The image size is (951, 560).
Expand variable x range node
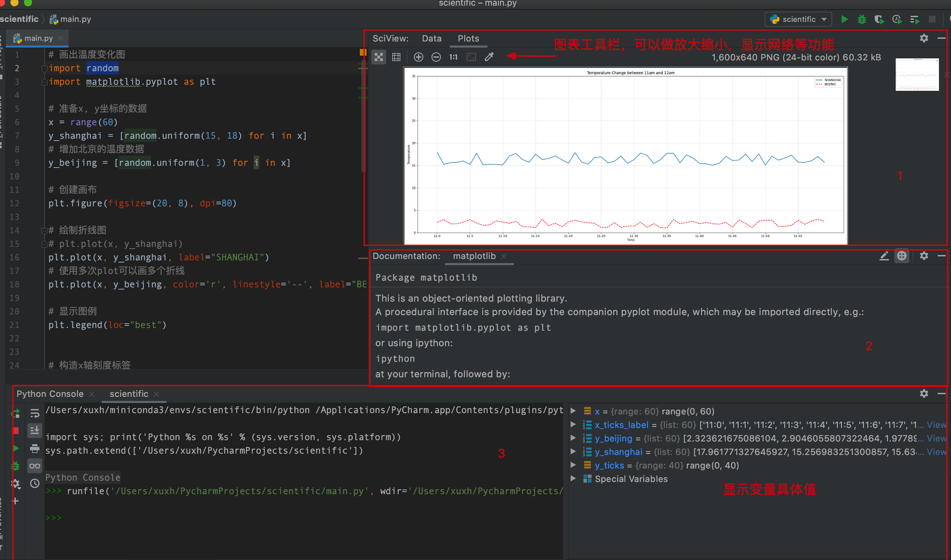(x=573, y=411)
